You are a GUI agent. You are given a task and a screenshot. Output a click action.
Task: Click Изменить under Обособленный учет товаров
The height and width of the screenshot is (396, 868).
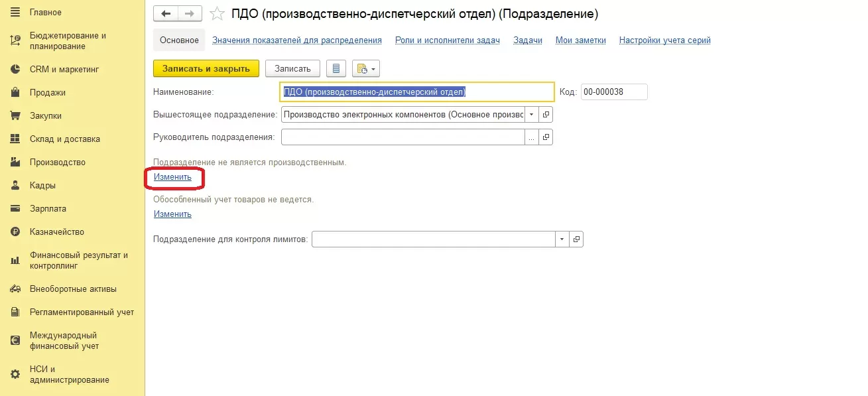click(x=173, y=214)
